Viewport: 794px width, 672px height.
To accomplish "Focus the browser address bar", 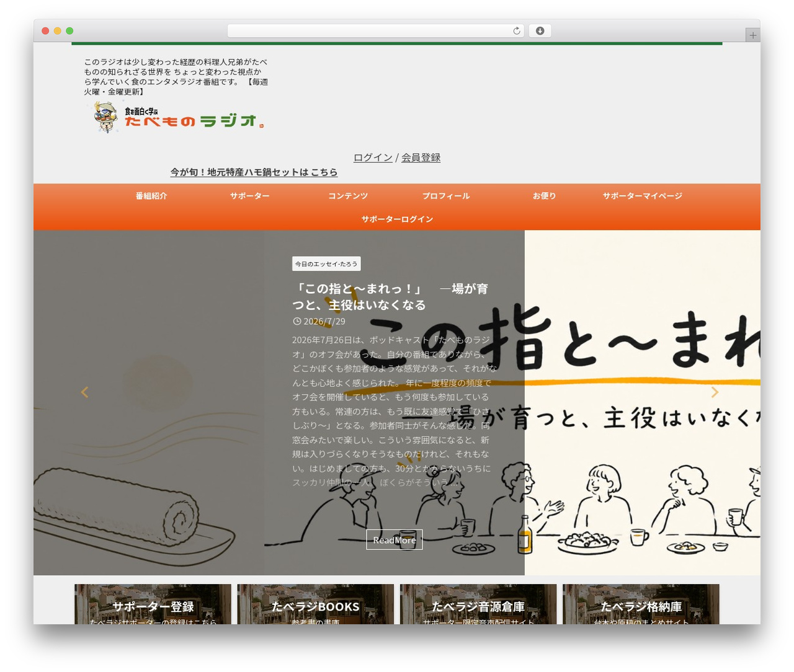I will coord(375,31).
